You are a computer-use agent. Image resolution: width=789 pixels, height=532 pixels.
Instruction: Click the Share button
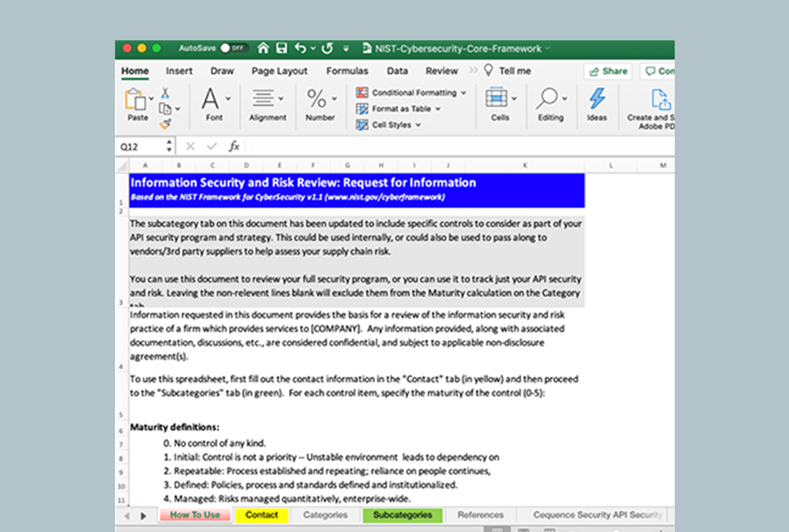[x=607, y=71]
